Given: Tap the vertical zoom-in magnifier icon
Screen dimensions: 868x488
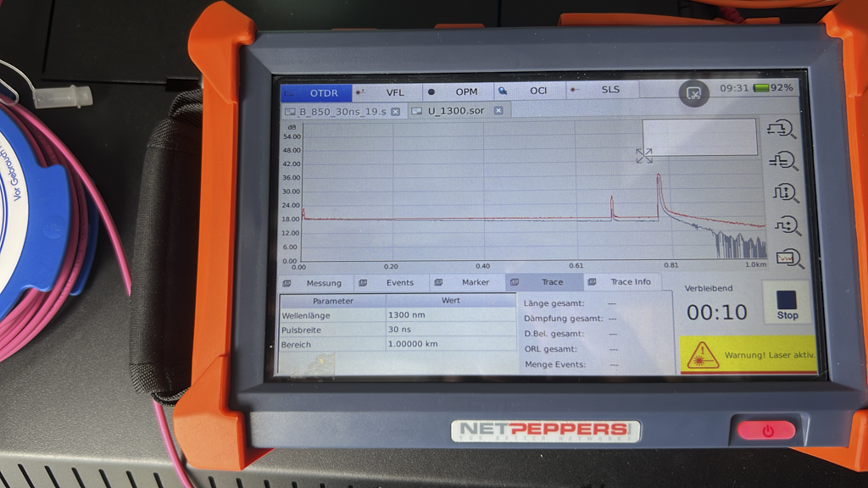Looking at the screenshot, I should point(785,192).
